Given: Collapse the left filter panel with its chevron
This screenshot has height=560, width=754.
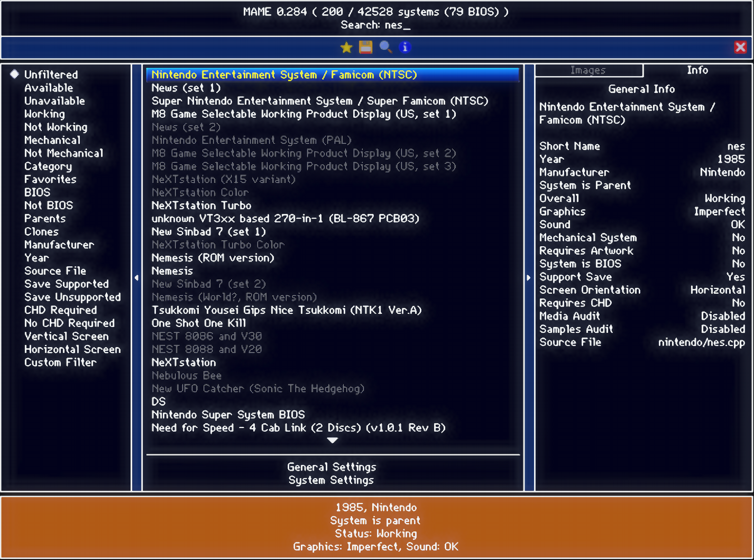Looking at the screenshot, I should pyautogui.click(x=136, y=277).
